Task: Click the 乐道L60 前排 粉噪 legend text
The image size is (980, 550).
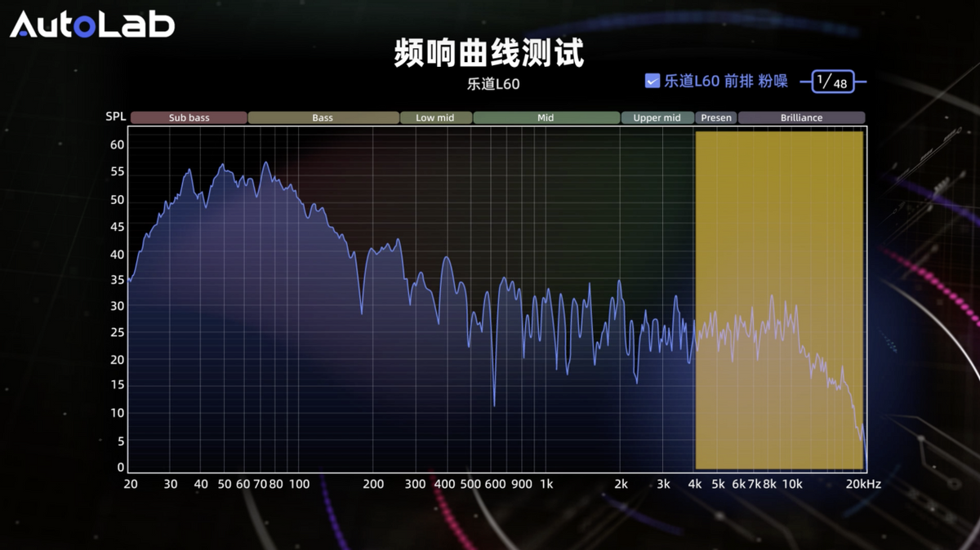Action: [x=726, y=81]
